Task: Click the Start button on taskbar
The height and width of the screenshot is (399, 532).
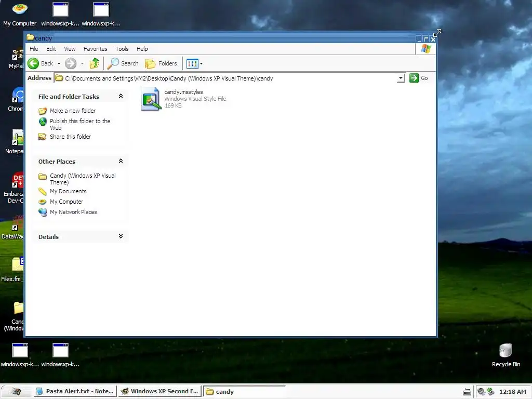Action: pyautogui.click(x=16, y=391)
